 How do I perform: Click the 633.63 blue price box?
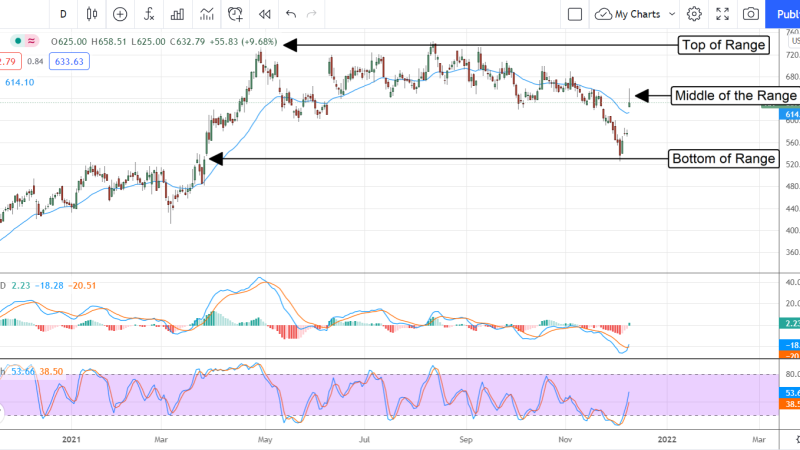72,61
